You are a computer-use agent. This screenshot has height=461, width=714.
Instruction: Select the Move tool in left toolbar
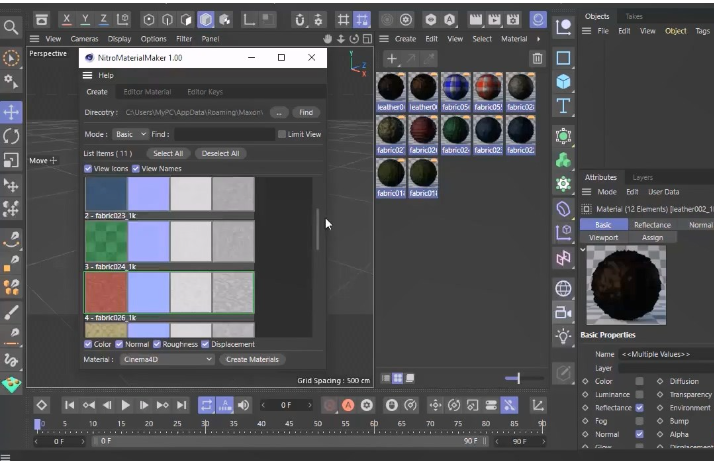coord(11,112)
